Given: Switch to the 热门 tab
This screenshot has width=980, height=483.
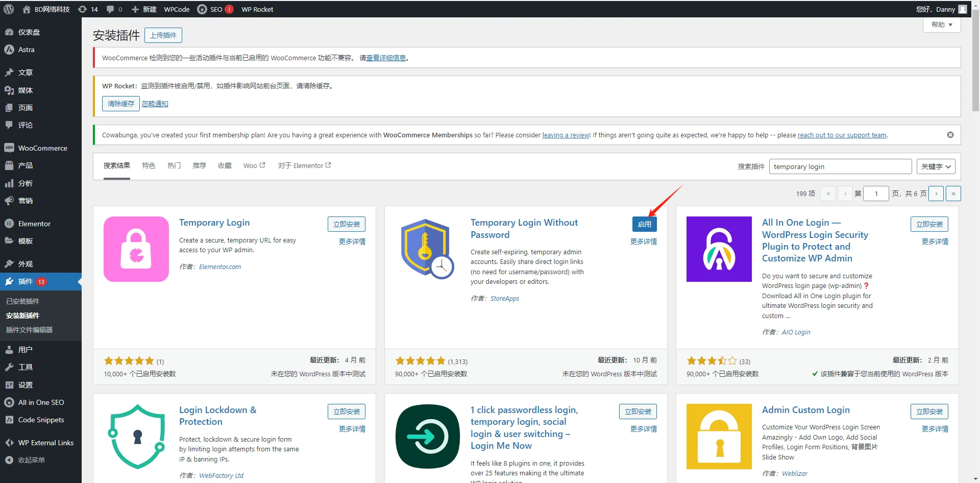Looking at the screenshot, I should tap(174, 165).
